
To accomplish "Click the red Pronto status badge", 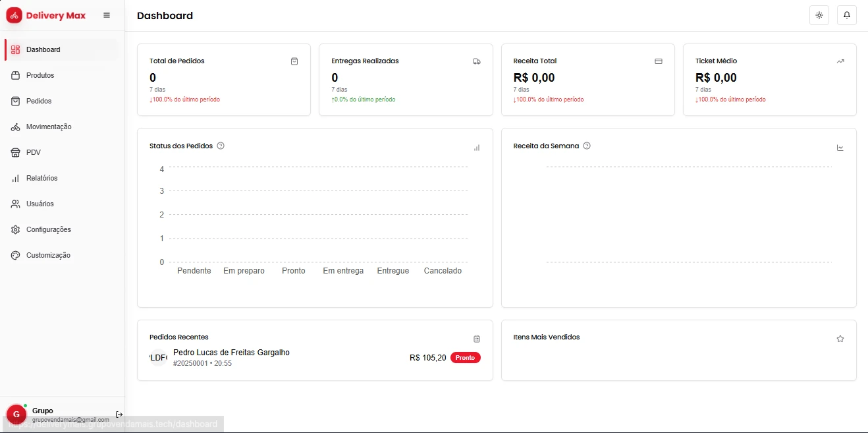I will click(465, 358).
